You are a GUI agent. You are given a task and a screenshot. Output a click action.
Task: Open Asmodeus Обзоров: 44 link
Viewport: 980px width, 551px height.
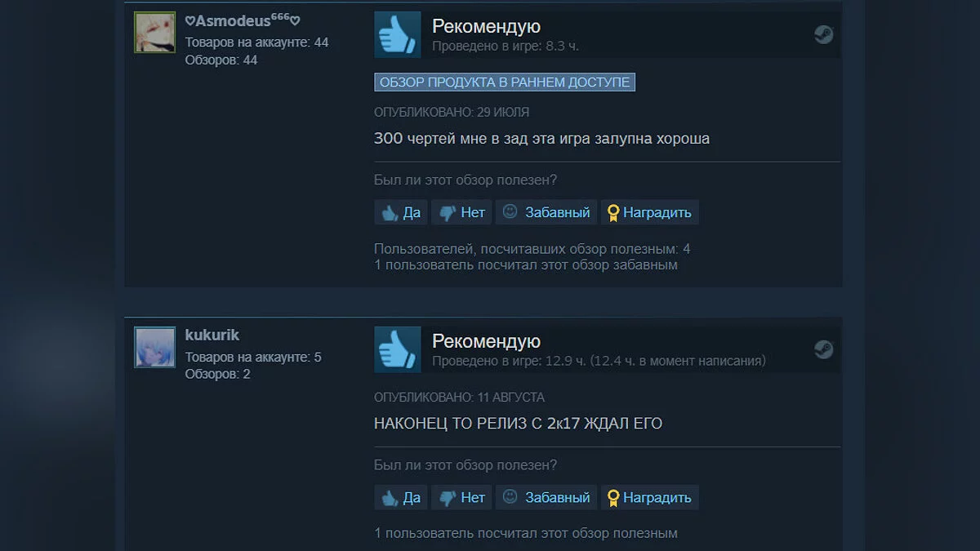pyautogui.click(x=221, y=60)
